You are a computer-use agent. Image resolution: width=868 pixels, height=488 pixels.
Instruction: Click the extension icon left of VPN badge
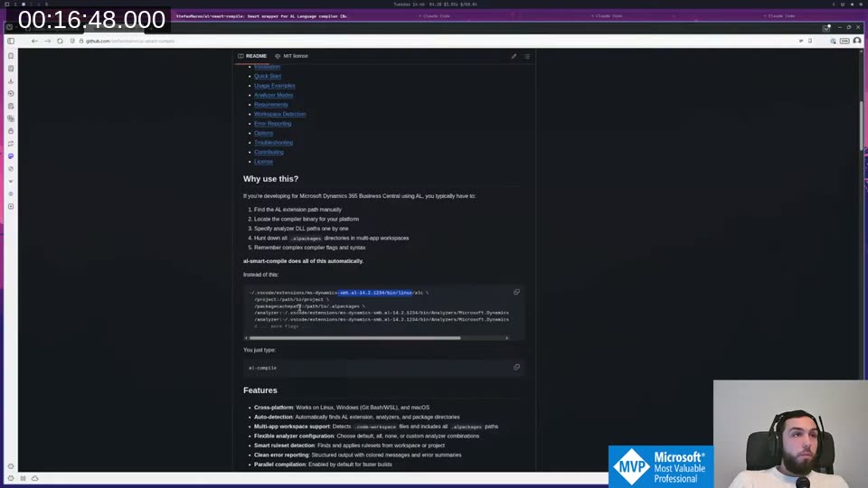click(833, 41)
